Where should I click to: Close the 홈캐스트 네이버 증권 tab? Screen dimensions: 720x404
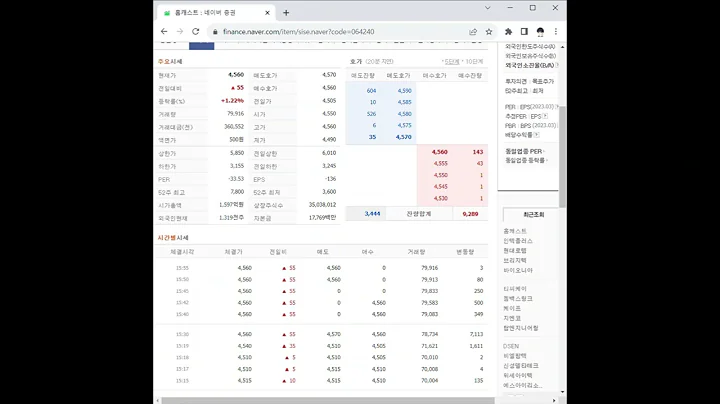point(267,13)
